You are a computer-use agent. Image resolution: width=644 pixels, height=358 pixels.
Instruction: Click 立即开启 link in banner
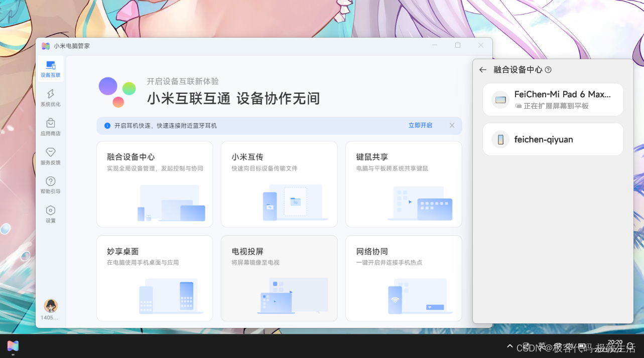point(420,125)
